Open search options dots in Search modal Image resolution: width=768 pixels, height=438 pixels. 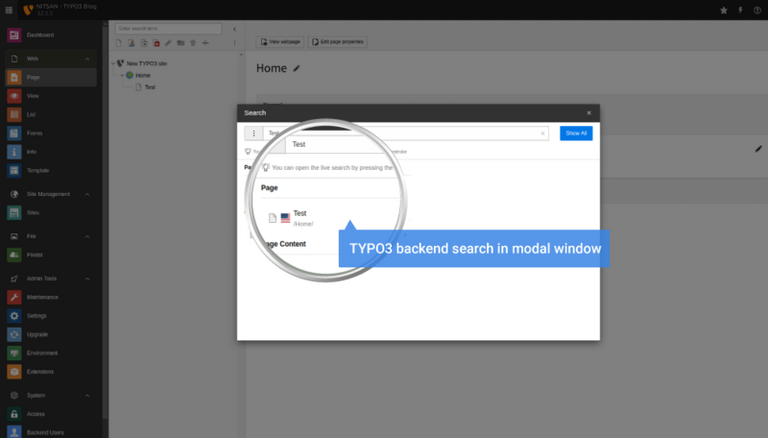pyautogui.click(x=254, y=133)
